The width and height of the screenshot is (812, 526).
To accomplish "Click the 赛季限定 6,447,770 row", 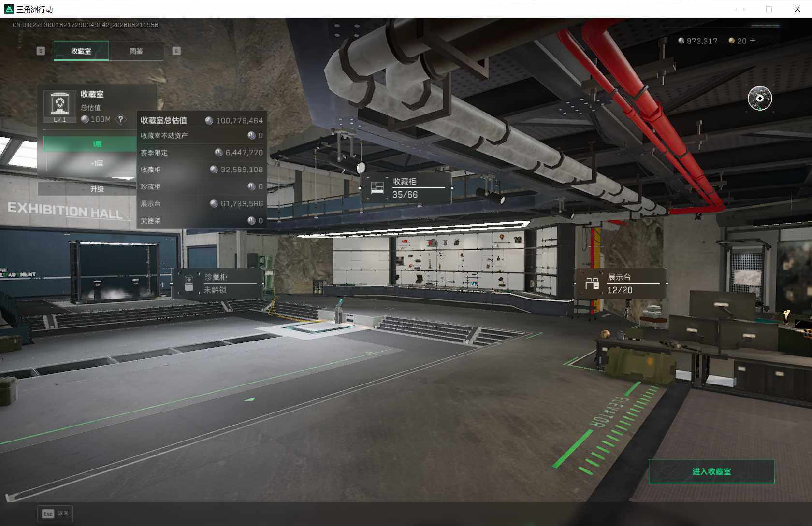I will 202,153.
